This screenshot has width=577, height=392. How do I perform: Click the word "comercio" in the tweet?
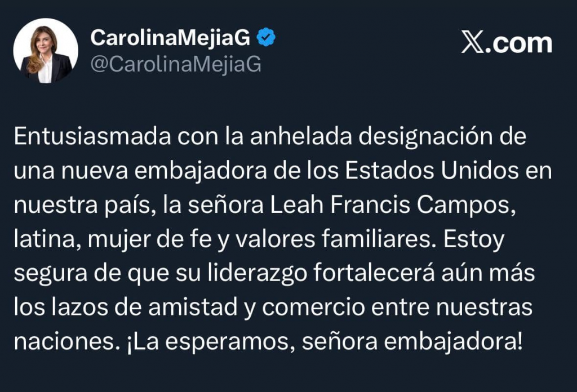313,308
